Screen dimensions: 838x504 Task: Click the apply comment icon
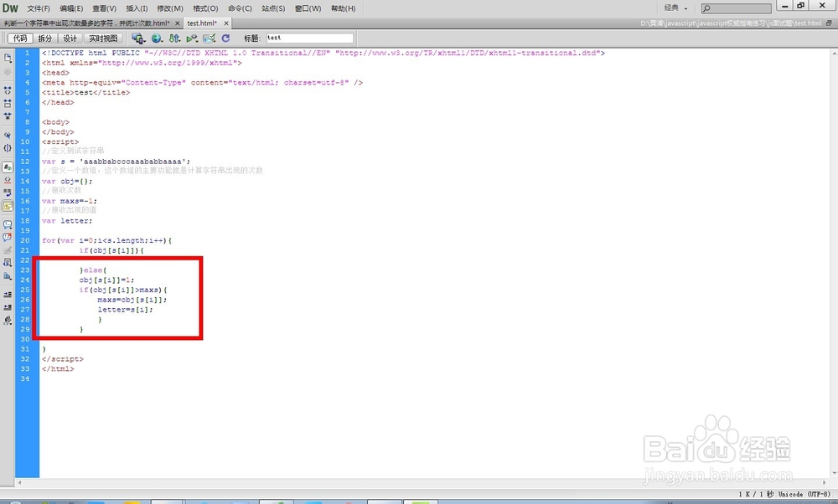tap(8, 224)
